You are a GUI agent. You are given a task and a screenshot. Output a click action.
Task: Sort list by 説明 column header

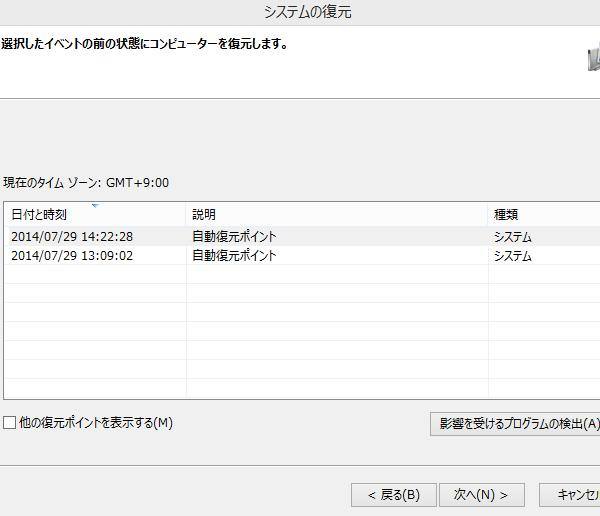[204, 215]
